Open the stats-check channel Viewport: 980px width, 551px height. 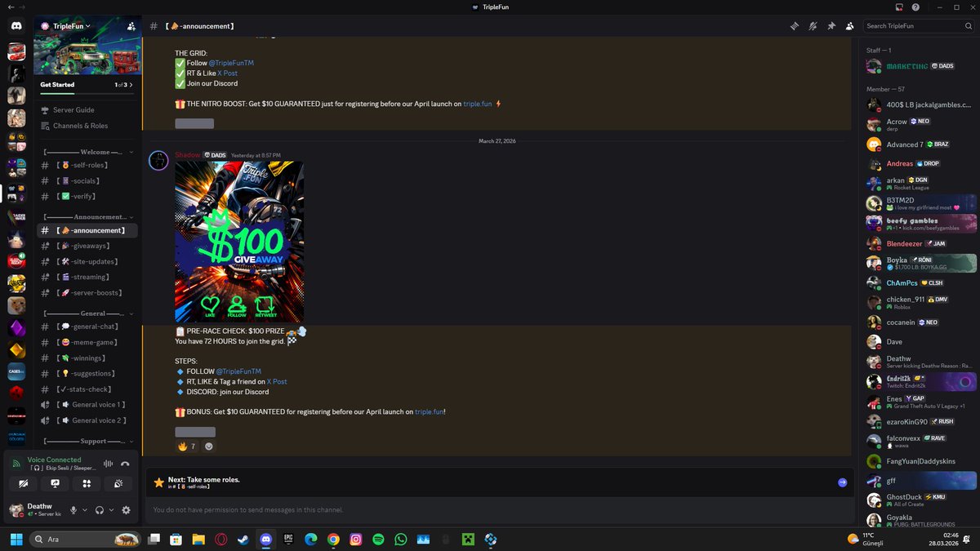click(x=86, y=389)
